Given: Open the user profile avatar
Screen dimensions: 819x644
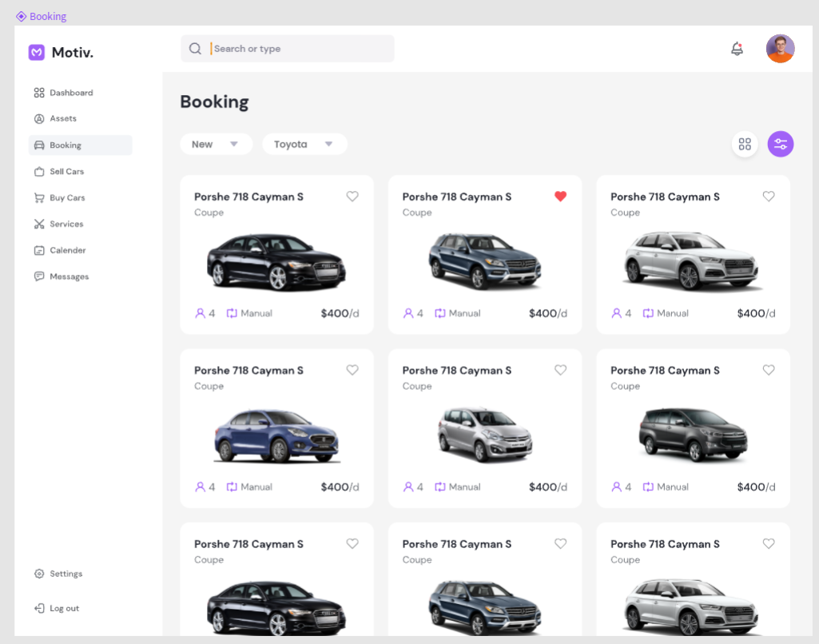Looking at the screenshot, I should click(781, 49).
